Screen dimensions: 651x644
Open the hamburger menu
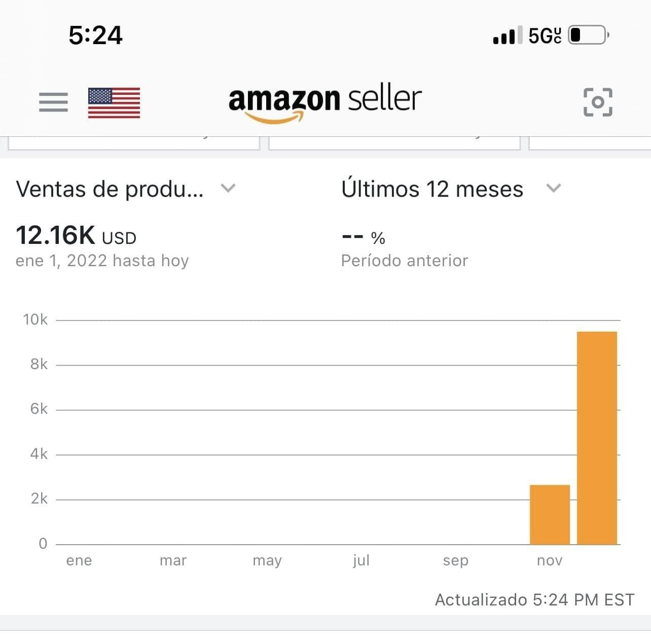(x=53, y=102)
